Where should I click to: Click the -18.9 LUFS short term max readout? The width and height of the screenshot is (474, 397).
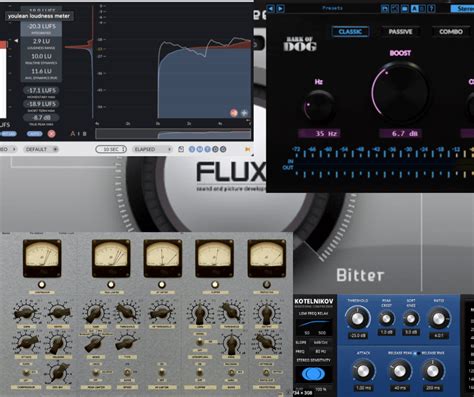pyautogui.click(x=42, y=104)
